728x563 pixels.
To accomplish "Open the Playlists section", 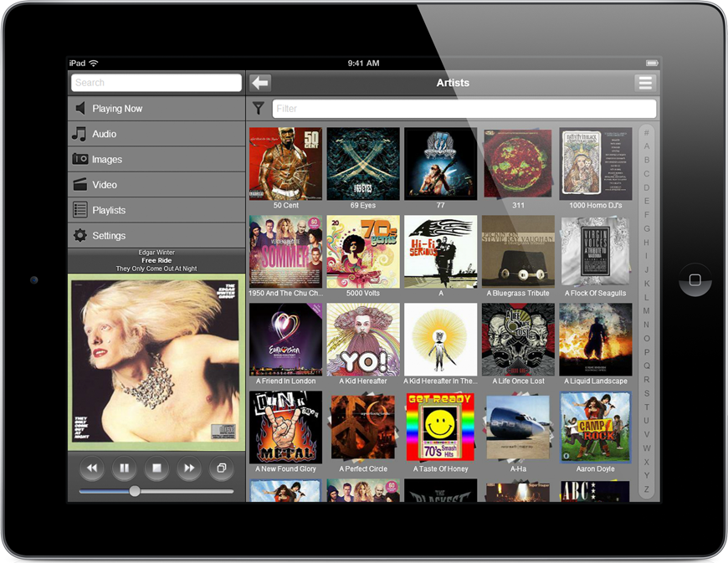I will pyautogui.click(x=156, y=210).
